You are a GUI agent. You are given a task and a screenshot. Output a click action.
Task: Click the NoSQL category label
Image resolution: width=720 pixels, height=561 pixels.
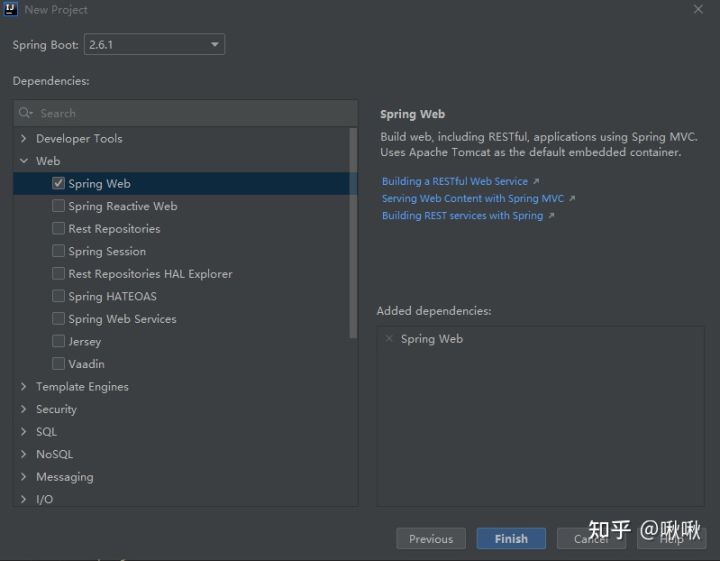54,454
